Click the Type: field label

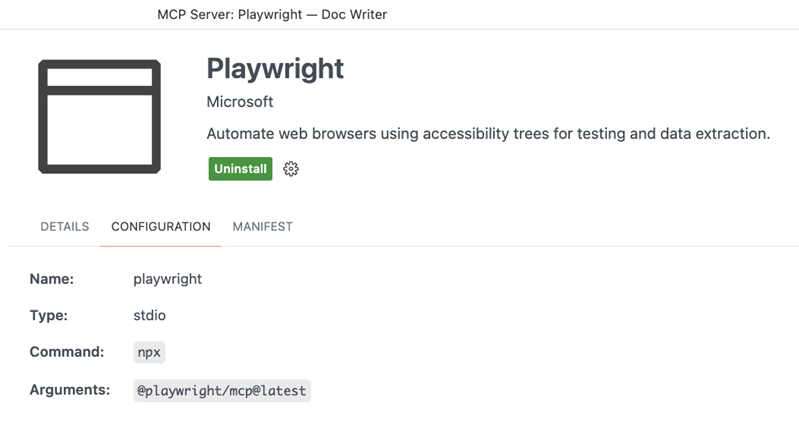(49, 315)
